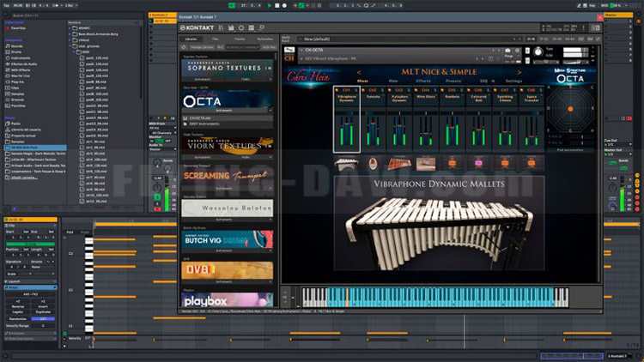Click the Duplicate button in Notes panel
The height and width of the screenshot is (362, 644).
coord(43,312)
